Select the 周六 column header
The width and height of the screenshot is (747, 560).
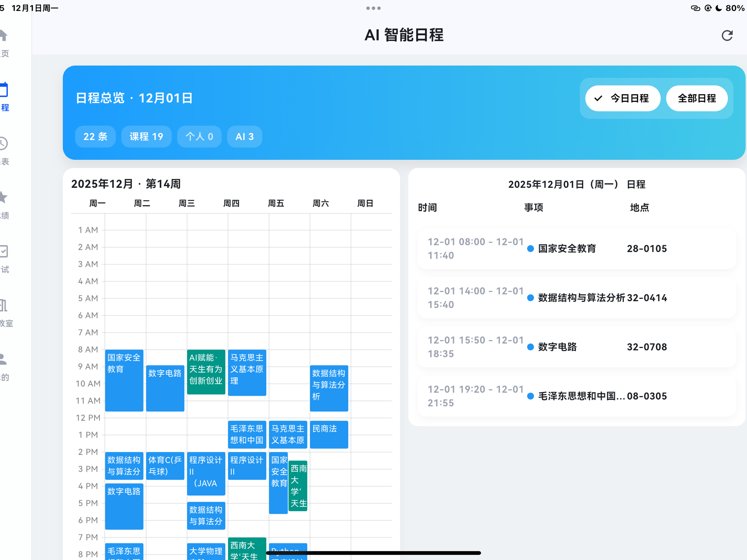pyautogui.click(x=321, y=203)
